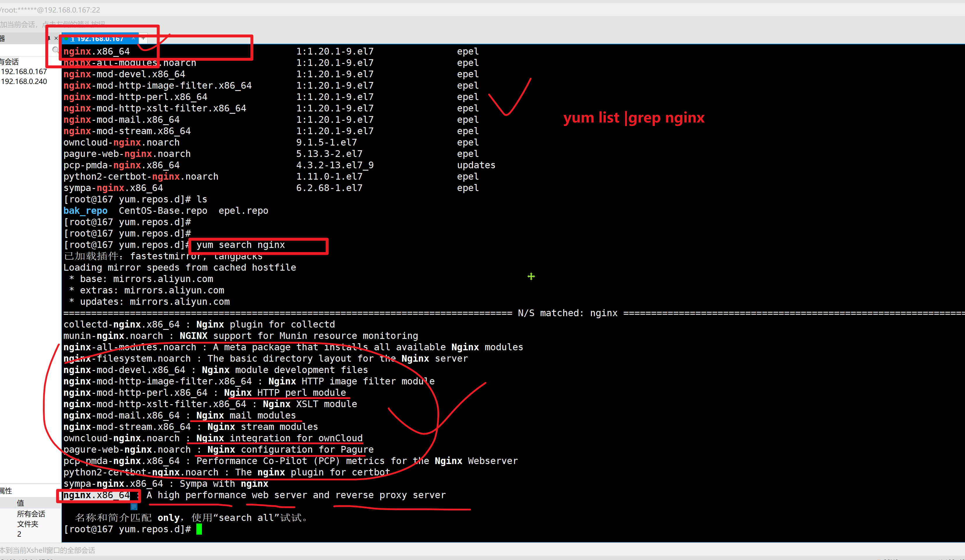
Task: Close the session manager panel
Action: [56, 38]
